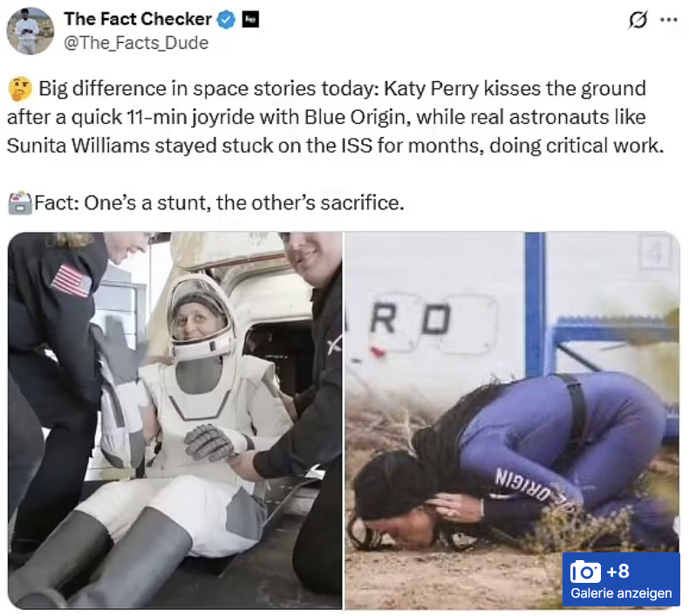Click the black affiliate badge beside the name
The image size is (689, 616).
[250, 20]
